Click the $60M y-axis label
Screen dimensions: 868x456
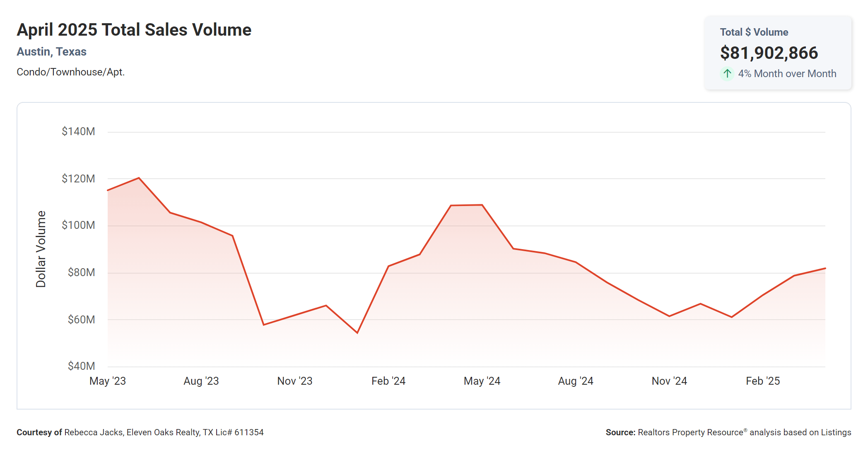pos(81,320)
